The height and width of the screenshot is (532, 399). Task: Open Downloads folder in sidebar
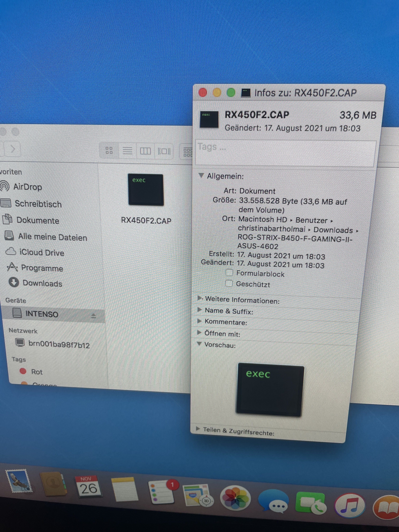pos(42,283)
